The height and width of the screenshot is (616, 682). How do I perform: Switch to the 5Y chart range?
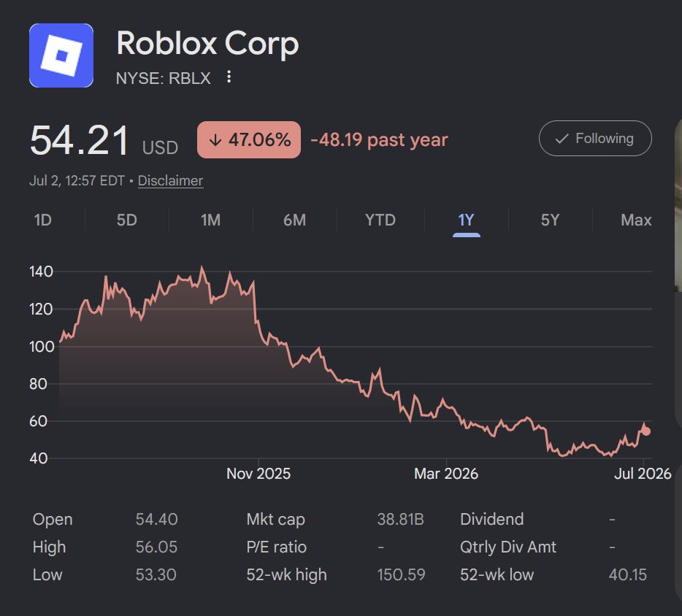[550, 220]
